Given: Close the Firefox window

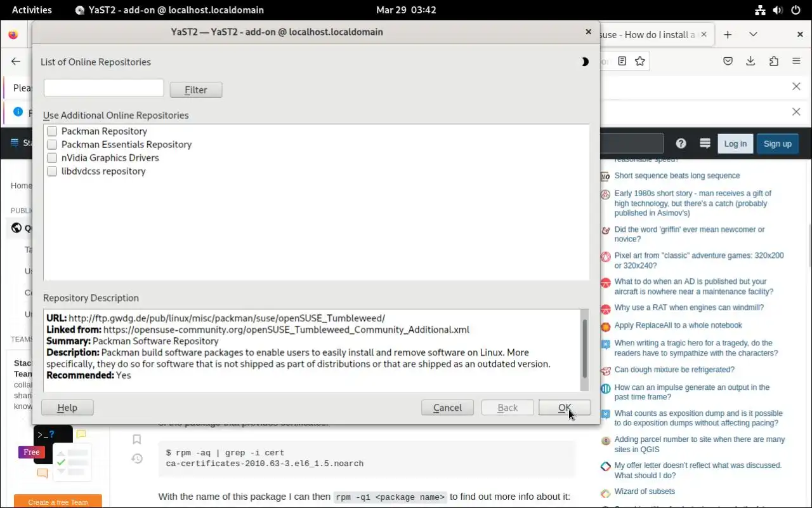Looking at the screenshot, I should click(x=800, y=35).
